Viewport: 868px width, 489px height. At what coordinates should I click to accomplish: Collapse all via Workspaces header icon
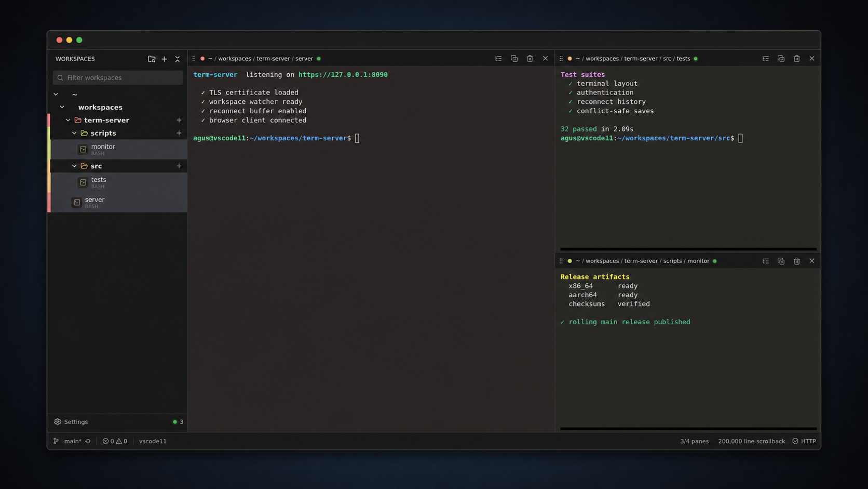[x=178, y=59]
